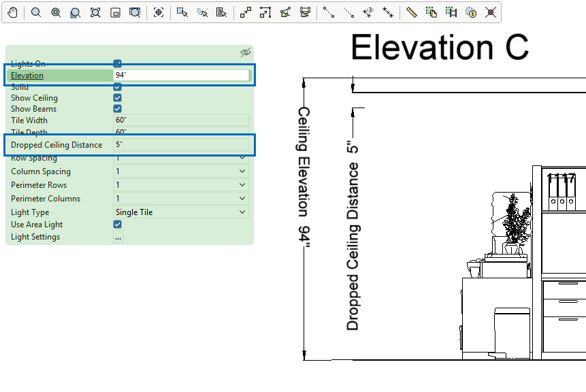This screenshot has height=392, width=586.
Task: Click the select from list icon
Action: pos(221,12)
